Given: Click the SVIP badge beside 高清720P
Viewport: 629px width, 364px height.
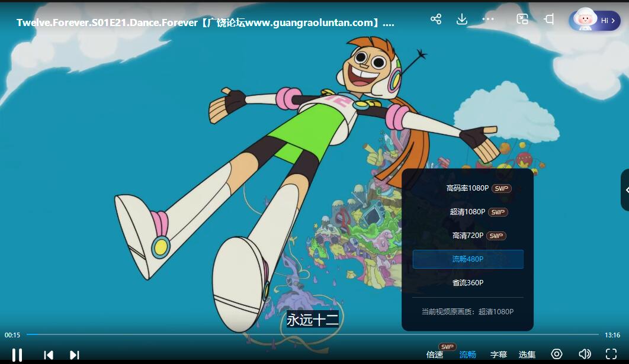Looking at the screenshot, I should (496, 236).
